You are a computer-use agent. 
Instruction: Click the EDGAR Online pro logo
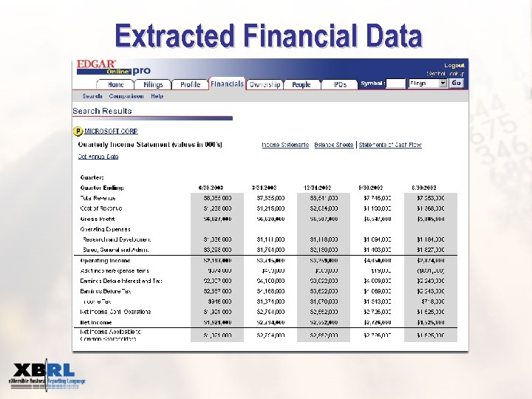(x=113, y=67)
